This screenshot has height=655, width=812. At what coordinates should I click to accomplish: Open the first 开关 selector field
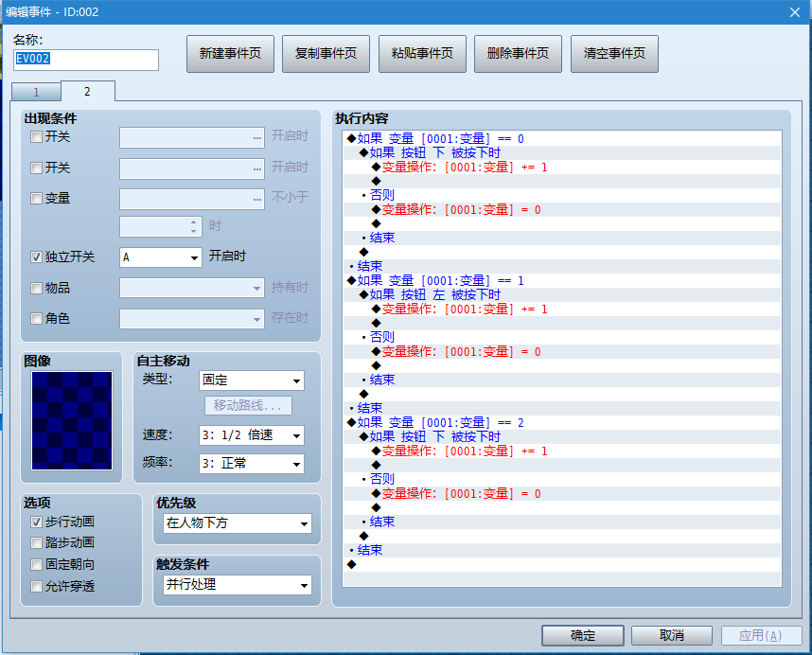pos(192,138)
